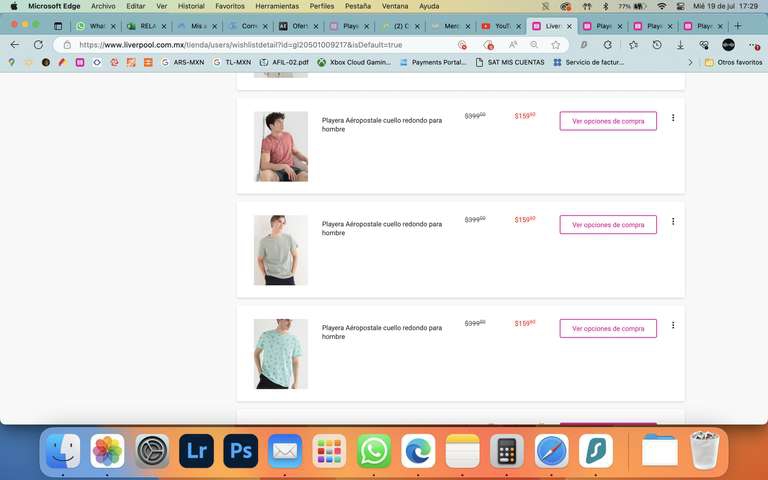768x480 pixels.
Task: Open the tab actions menu icon
Action: (58, 26)
